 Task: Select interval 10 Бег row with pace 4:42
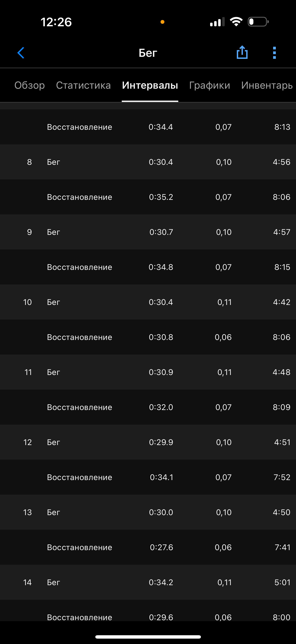coord(148,302)
